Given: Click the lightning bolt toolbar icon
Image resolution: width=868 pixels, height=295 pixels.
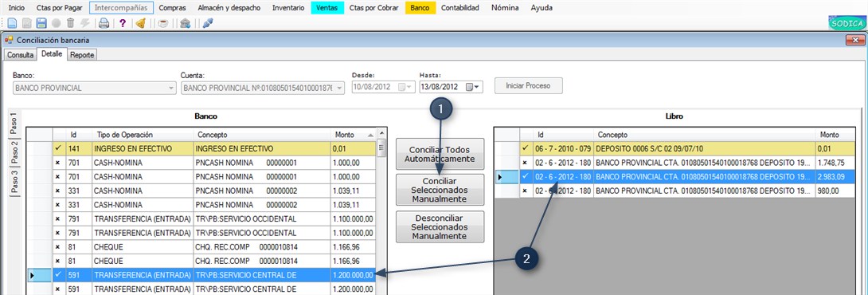Looking at the screenshot, I should point(84,23).
